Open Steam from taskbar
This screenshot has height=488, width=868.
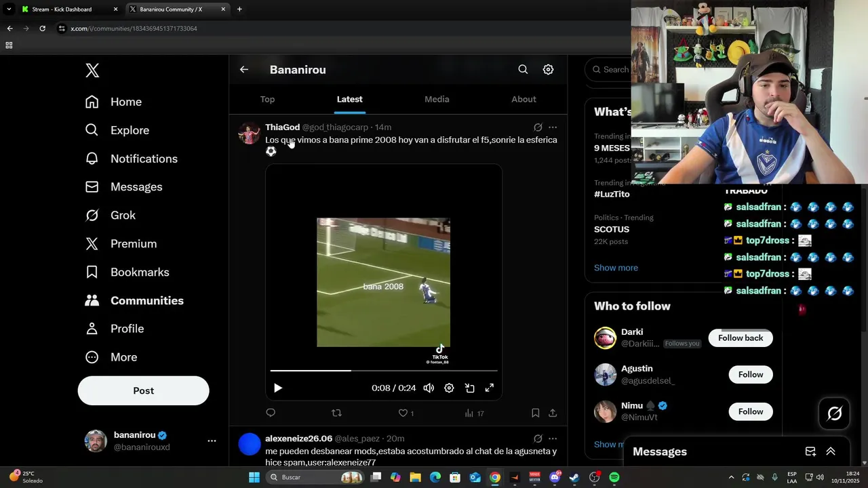coord(574,477)
